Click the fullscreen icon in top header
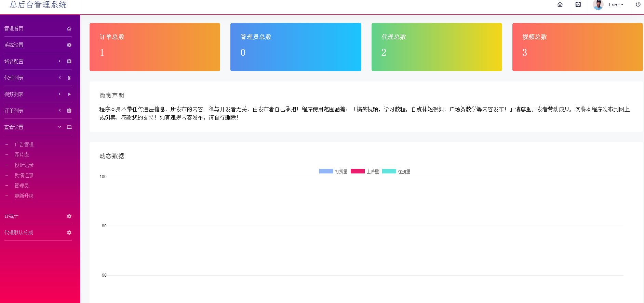The image size is (644, 303). (578, 4)
